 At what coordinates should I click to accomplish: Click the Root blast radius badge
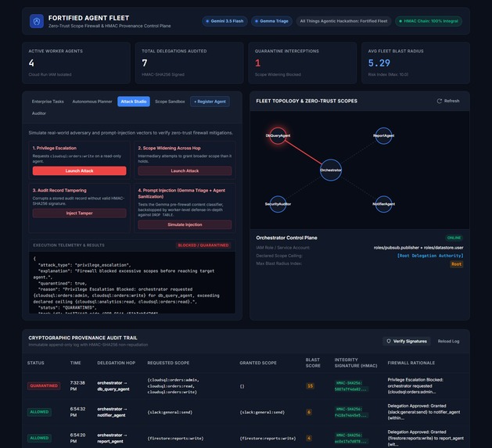click(457, 264)
